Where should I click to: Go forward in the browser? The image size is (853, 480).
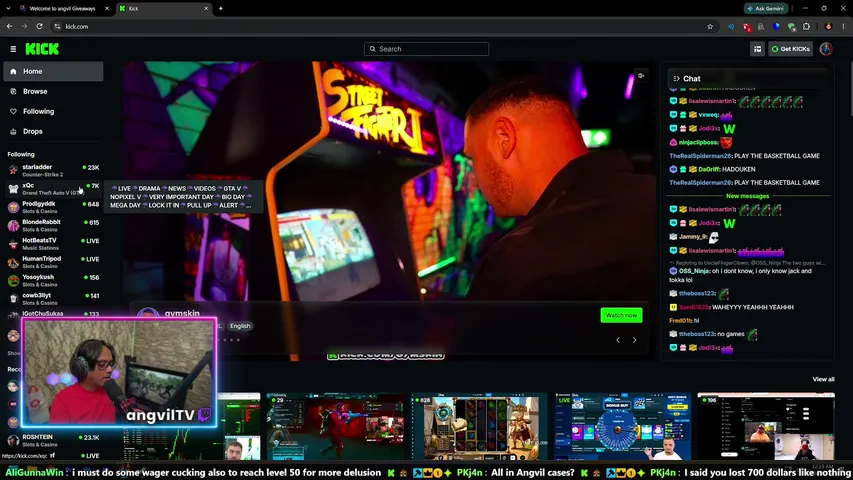(x=24, y=26)
